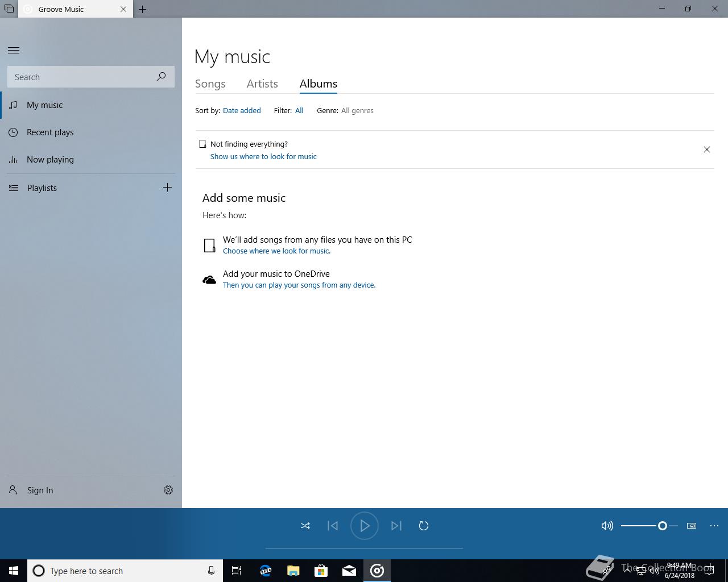Skip to previous track
Image resolution: width=728 pixels, height=582 pixels.
[333, 526]
